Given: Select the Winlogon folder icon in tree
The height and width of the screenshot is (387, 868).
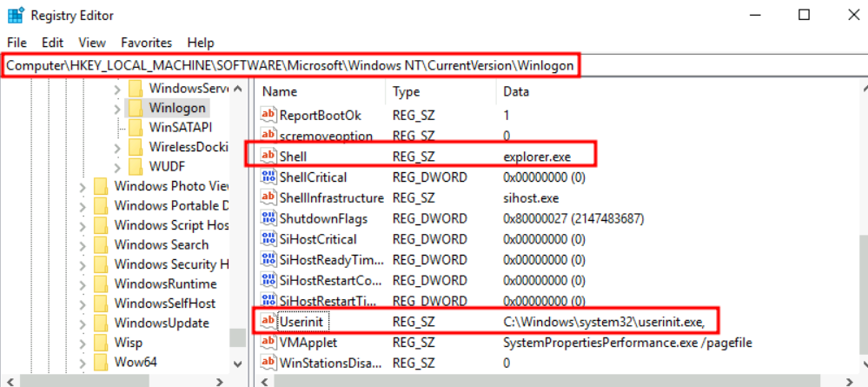Looking at the screenshot, I should pyautogui.click(x=136, y=108).
